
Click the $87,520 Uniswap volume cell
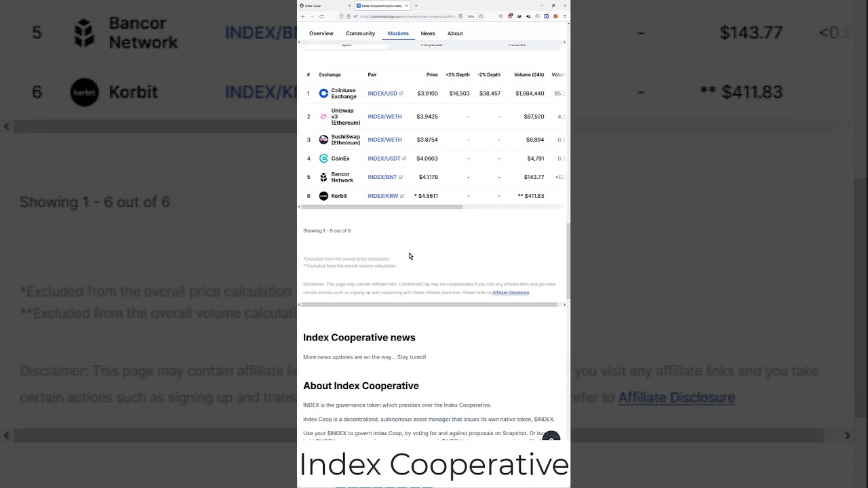[x=534, y=117]
